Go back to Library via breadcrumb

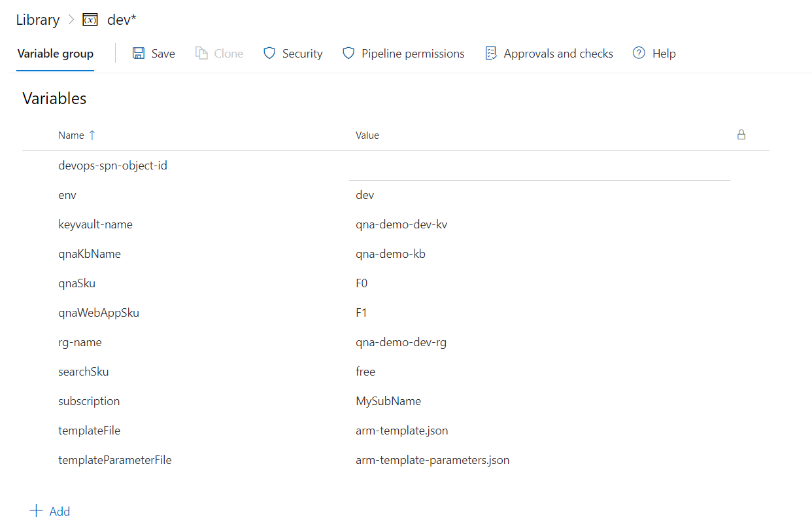click(37, 20)
